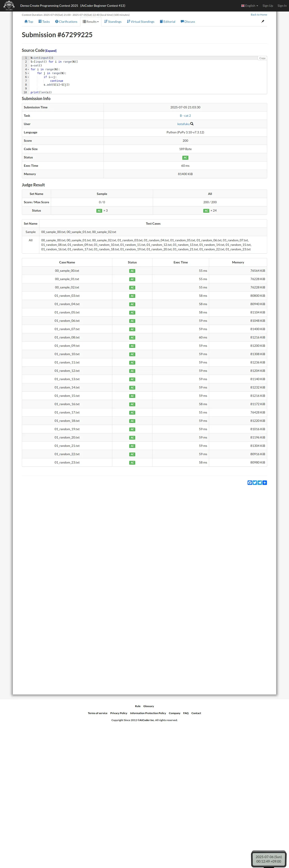Open task link B - cat 2
This screenshot has height=868, width=289.
185,116
